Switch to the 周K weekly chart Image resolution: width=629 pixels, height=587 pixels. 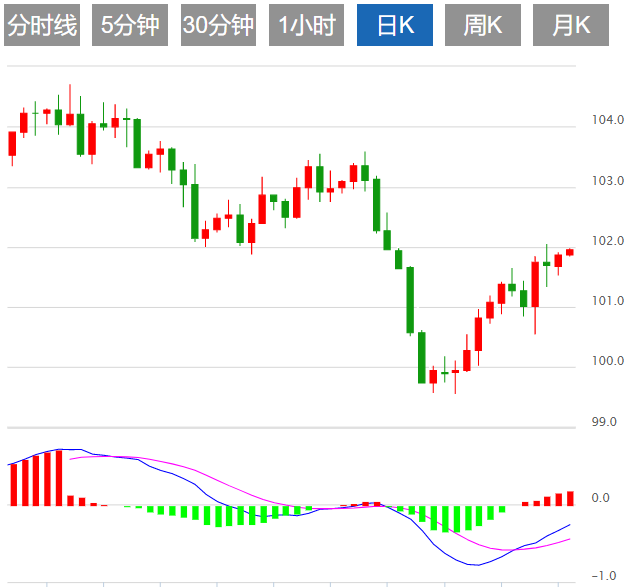(483, 26)
